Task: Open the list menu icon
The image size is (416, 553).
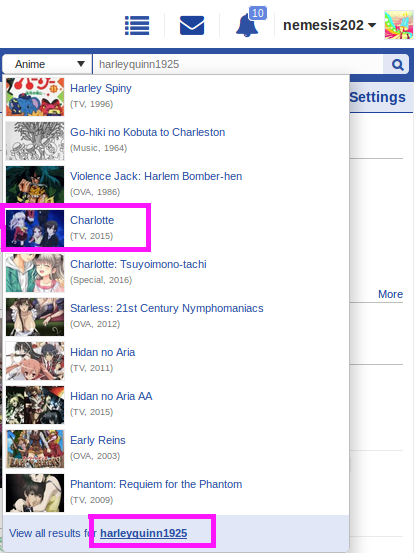Action: (x=137, y=26)
